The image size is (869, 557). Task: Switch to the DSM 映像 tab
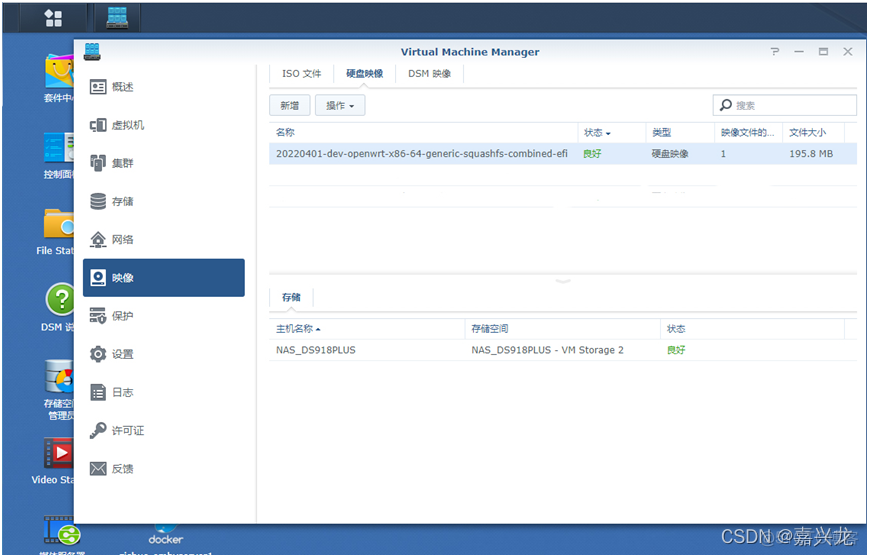click(430, 74)
